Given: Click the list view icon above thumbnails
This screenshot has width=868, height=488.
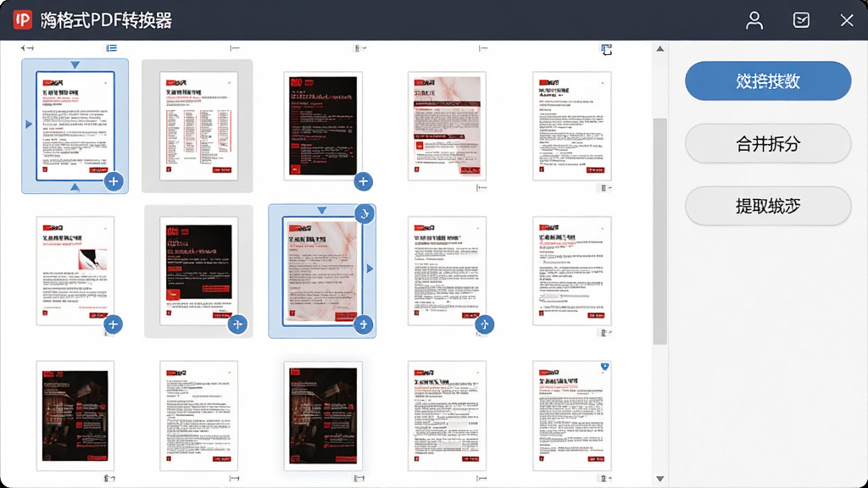Looking at the screenshot, I should pos(111,48).
